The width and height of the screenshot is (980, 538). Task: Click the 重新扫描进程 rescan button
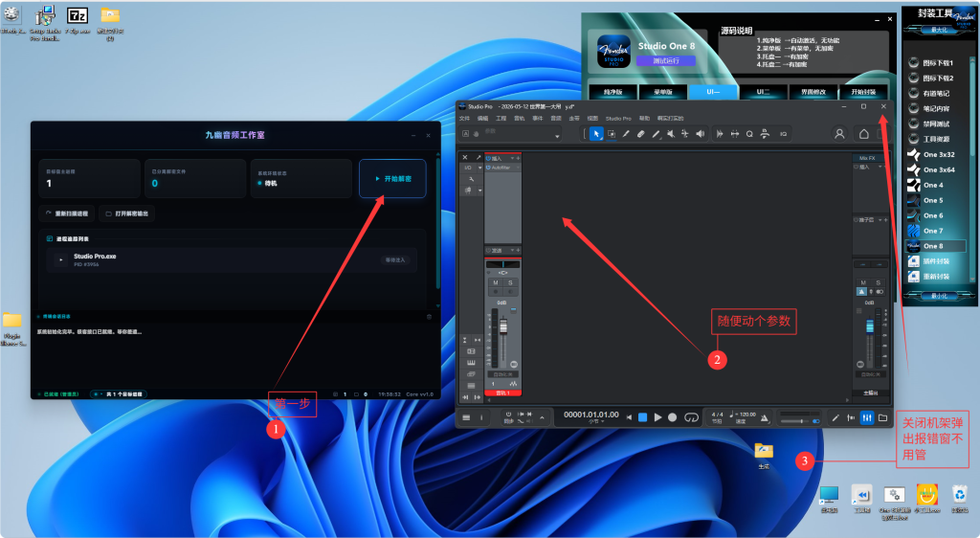point(67,213)
